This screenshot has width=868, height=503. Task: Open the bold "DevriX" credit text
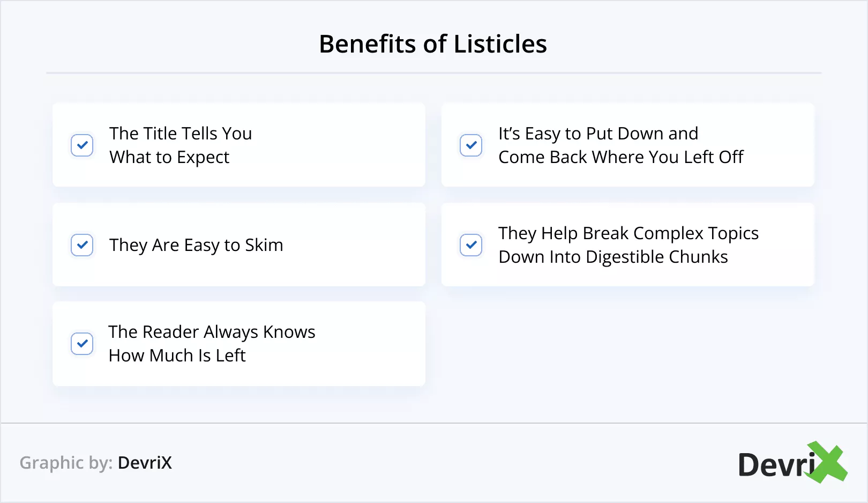point(145,463)
